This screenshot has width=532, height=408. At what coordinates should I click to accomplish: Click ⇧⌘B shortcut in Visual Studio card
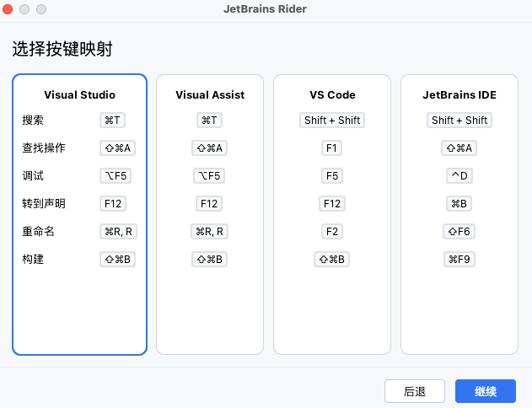point(117,259)
